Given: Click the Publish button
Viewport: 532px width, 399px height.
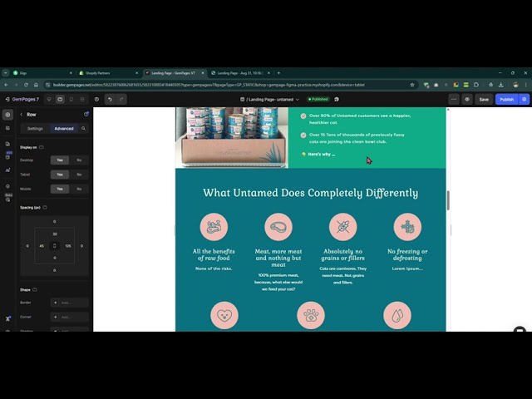Looking at the screenshot, I should [x=506, y=100].
